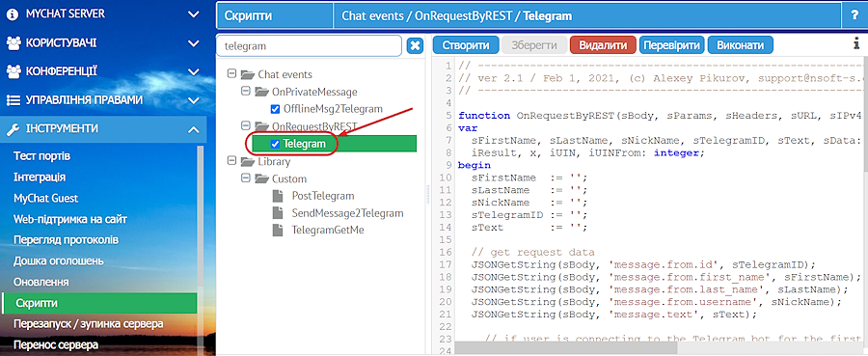Collapse the ІНСТРУМЕНТИ section
The height and width of the screenshot is (356, 868).
(x=193, y=129)
